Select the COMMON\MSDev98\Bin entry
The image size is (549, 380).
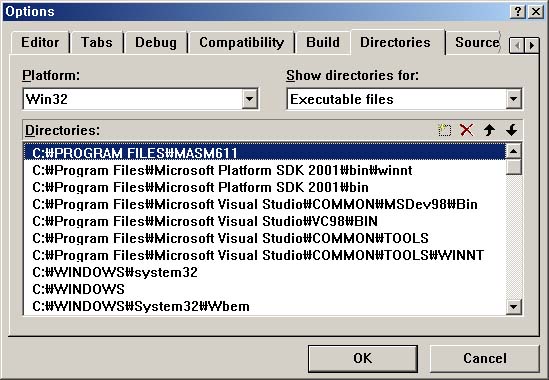[265, 204]
